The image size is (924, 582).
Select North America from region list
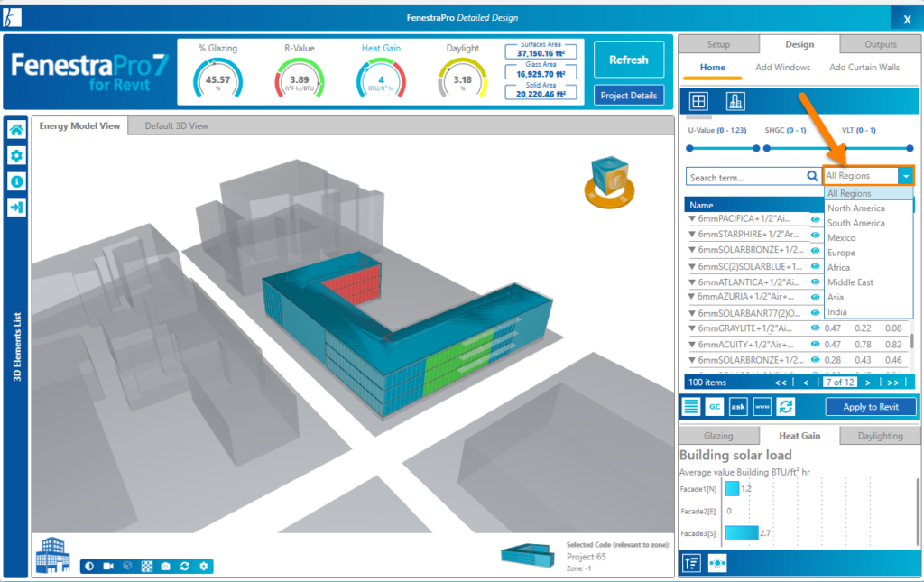869,208
